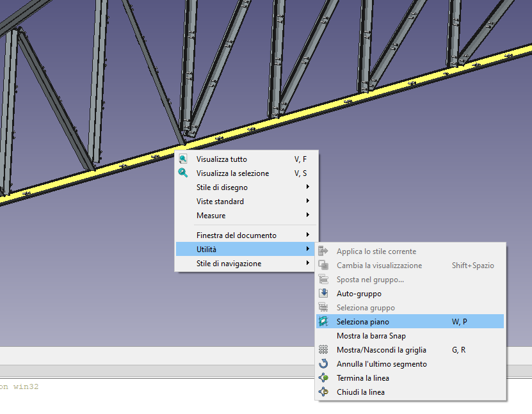Click the 'W, P' shortcut text
Screen dimensions: 532x414
coord(460,321)
